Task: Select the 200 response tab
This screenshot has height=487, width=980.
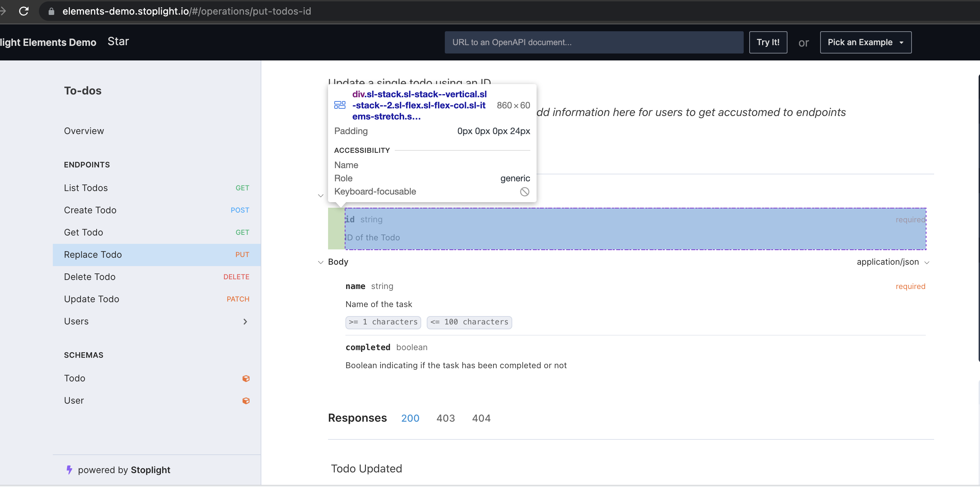Action: 410,418
